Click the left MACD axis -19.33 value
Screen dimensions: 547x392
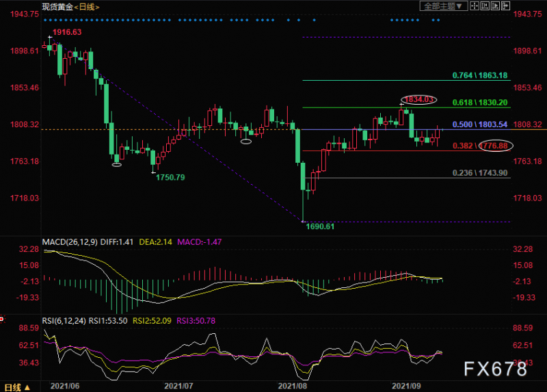click(x=27, y=298)
